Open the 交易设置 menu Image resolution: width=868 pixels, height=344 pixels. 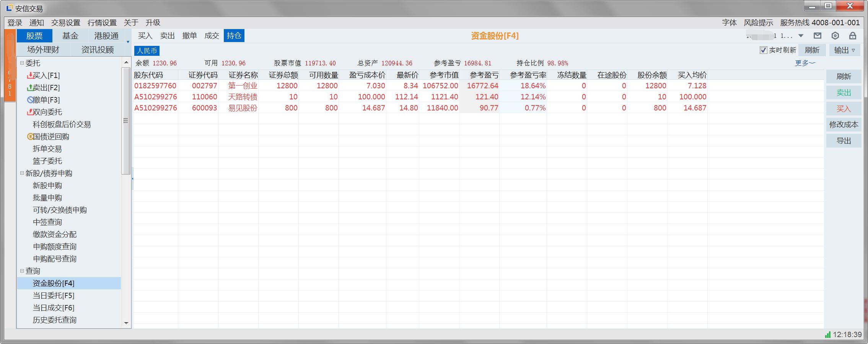66,23
